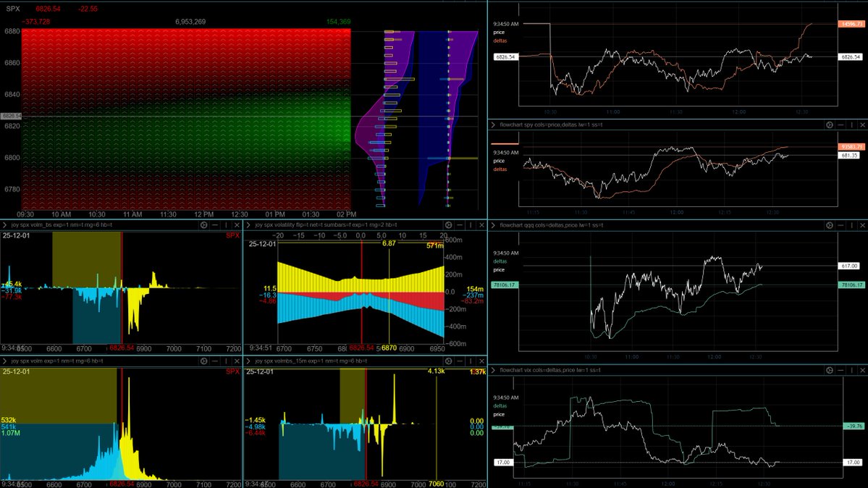Screen dimensions: 868x488
Task: Click the 681.35 price badge
Action: pyautogui.click(x=850, y=156)
